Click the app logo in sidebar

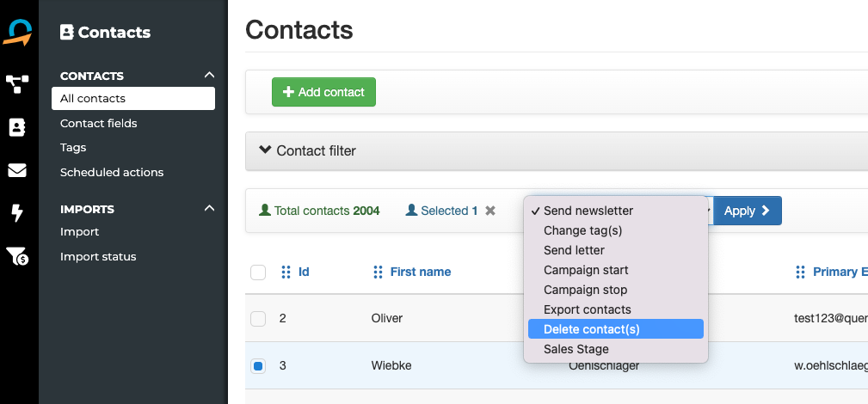[17, 33]
